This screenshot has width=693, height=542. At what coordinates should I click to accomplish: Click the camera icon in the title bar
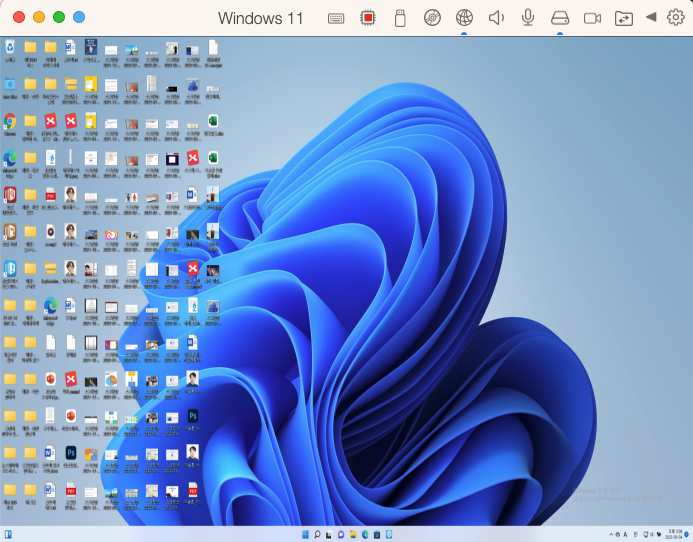coord(592,18)
